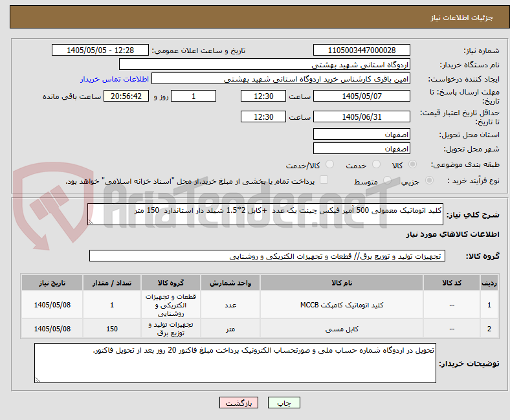Click the remaining days field showing 1
510x420 pixels.
[194, 96]
